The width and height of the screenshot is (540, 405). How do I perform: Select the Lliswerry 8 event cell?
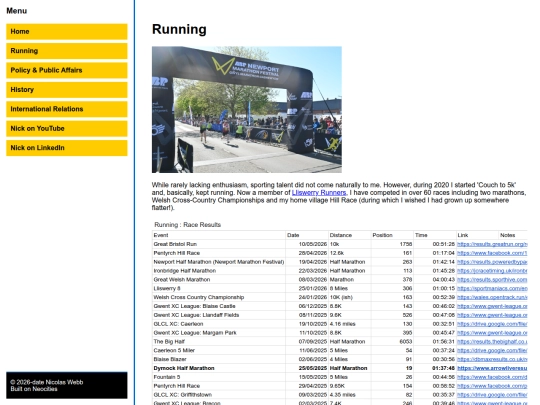coord(219,289)
